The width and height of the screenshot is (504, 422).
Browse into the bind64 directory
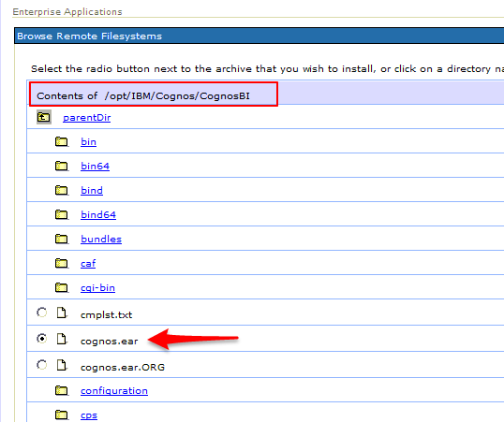click(x=98, y=214)
